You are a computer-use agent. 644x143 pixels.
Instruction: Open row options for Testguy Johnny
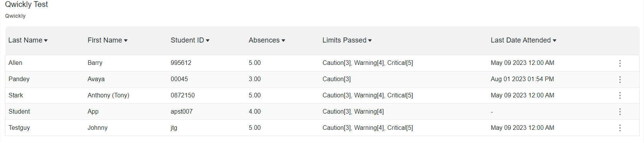tap(620, 128)
